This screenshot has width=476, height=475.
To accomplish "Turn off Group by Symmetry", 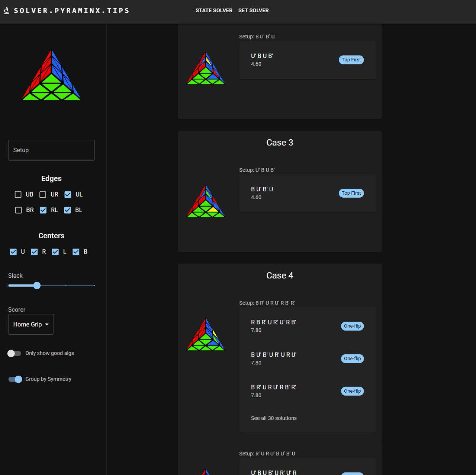I will pyautogui.click(x=15, y=379).
